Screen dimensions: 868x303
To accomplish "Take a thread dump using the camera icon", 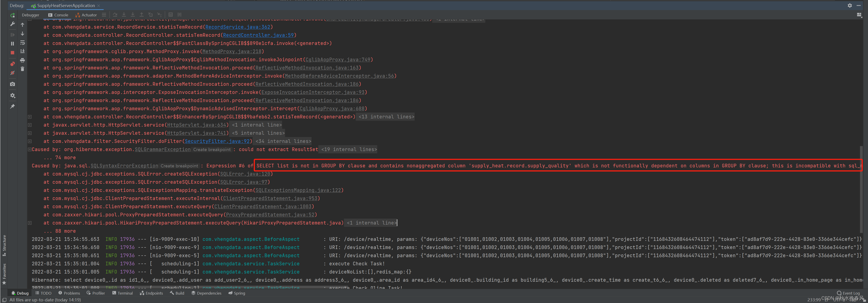I will pyautogui.click(x=12, y=84).
